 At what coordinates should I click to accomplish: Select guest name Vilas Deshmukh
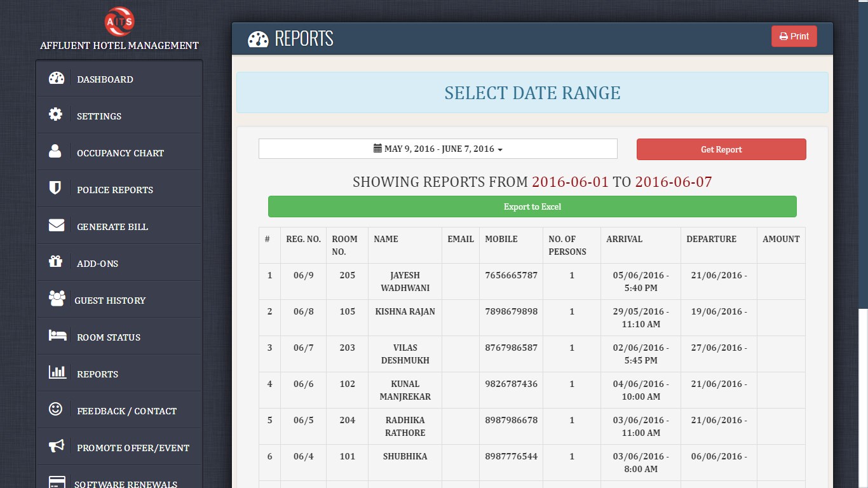tap(405, 354)
